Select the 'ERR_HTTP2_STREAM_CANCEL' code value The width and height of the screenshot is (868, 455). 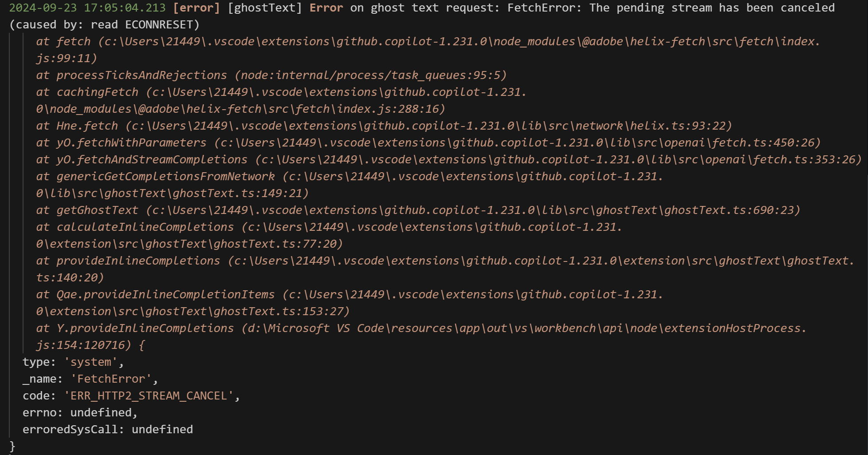[149, 396]
